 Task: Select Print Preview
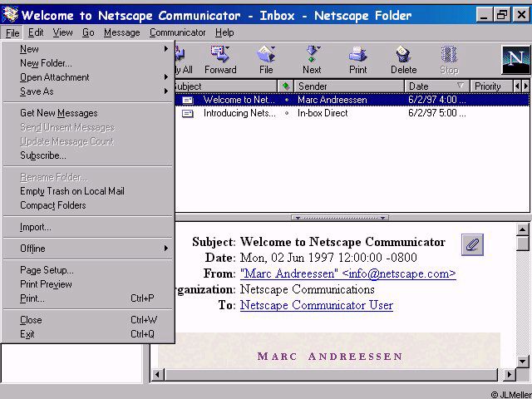point(88,284)
